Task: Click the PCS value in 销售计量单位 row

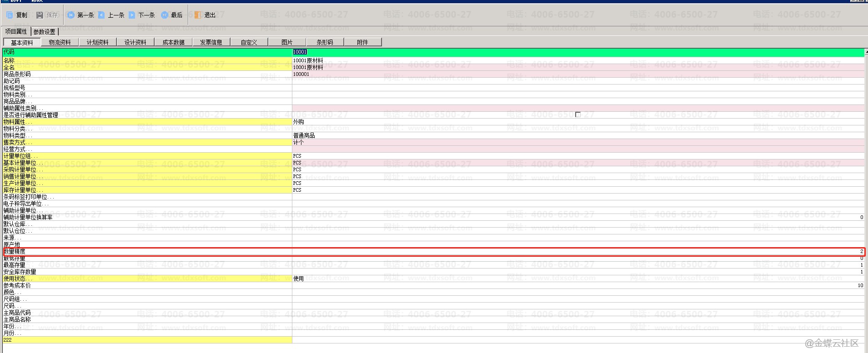Action: 297,176
